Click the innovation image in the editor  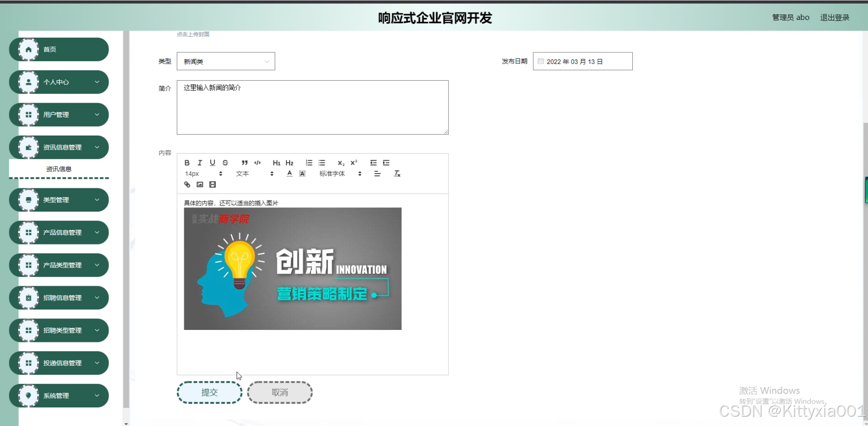click(292, 269)
